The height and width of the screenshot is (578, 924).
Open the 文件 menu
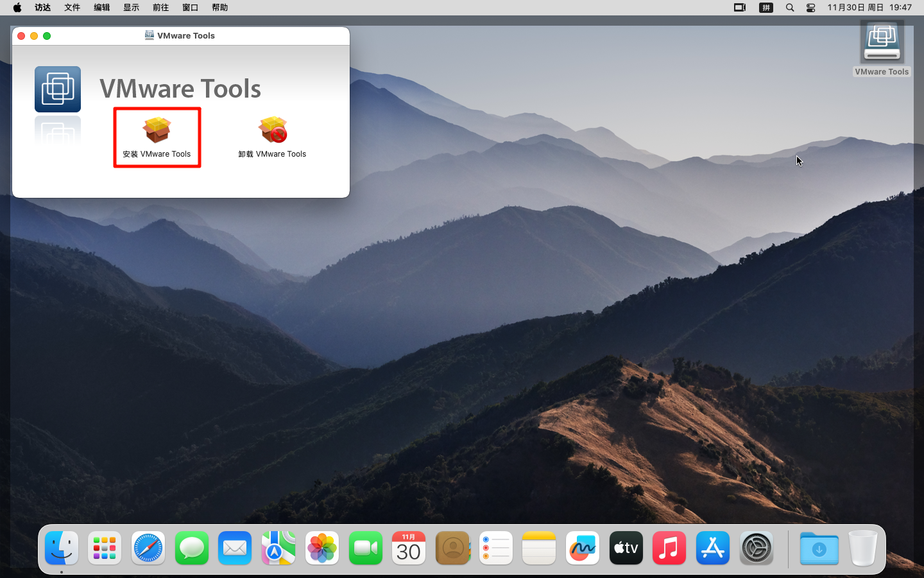(x=73, y=8)
